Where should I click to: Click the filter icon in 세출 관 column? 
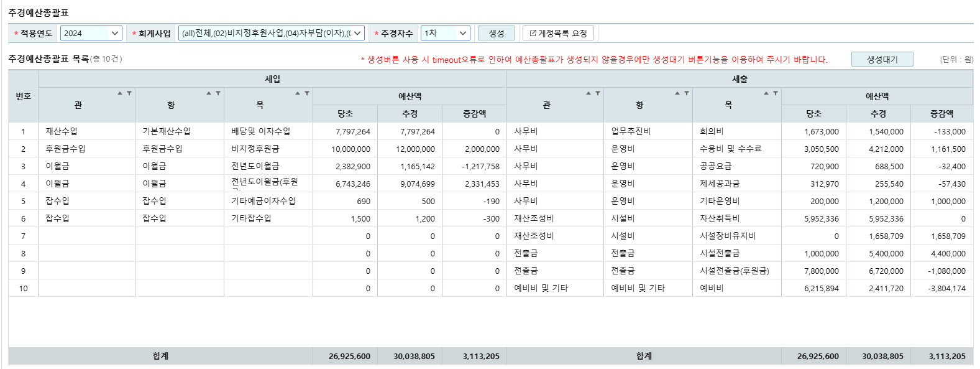click(598, 93)
